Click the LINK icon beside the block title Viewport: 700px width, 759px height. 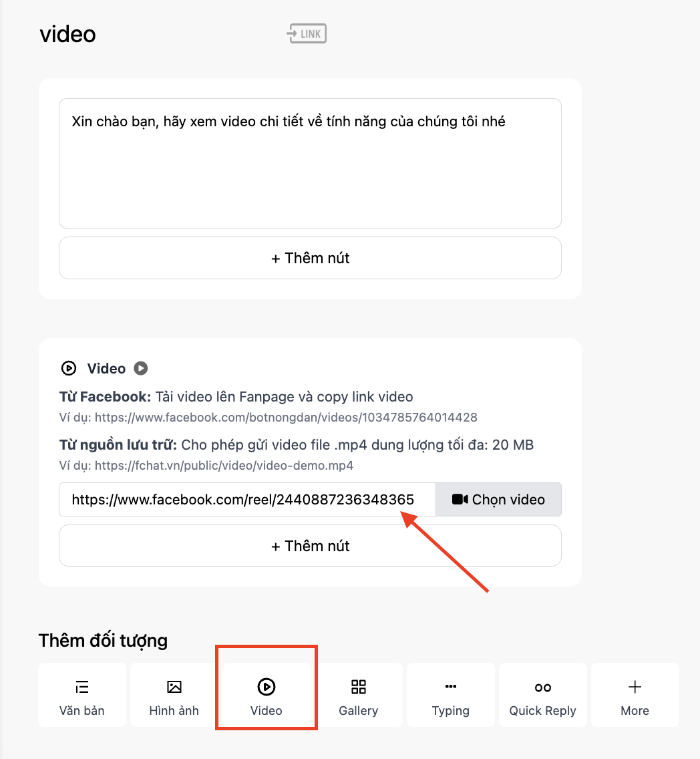pyautogui.click(x=307, y=33)
